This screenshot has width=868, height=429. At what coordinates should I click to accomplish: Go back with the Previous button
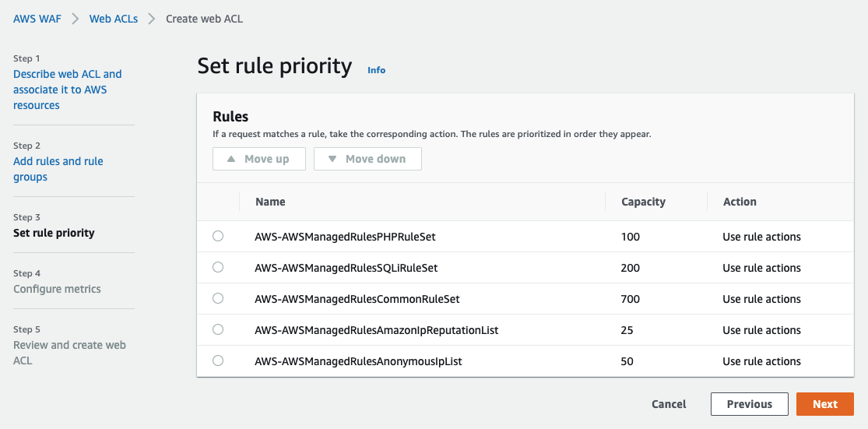[x=749, y=404]
